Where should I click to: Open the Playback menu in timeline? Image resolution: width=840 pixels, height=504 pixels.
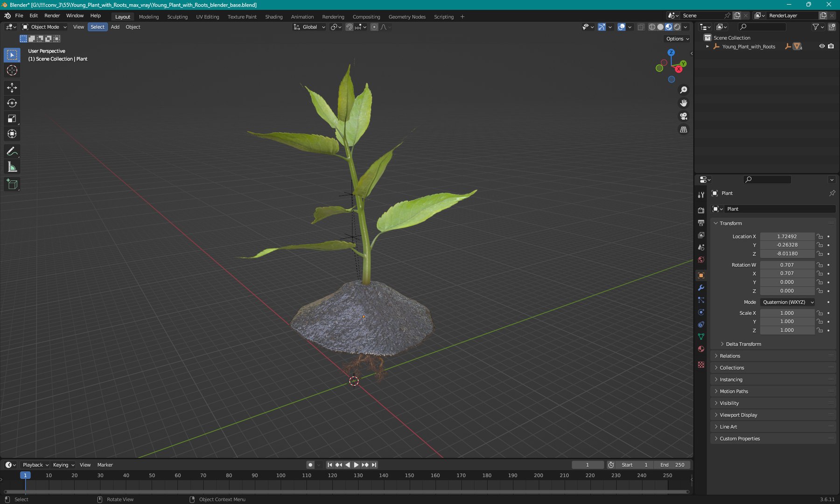(35, 465)
